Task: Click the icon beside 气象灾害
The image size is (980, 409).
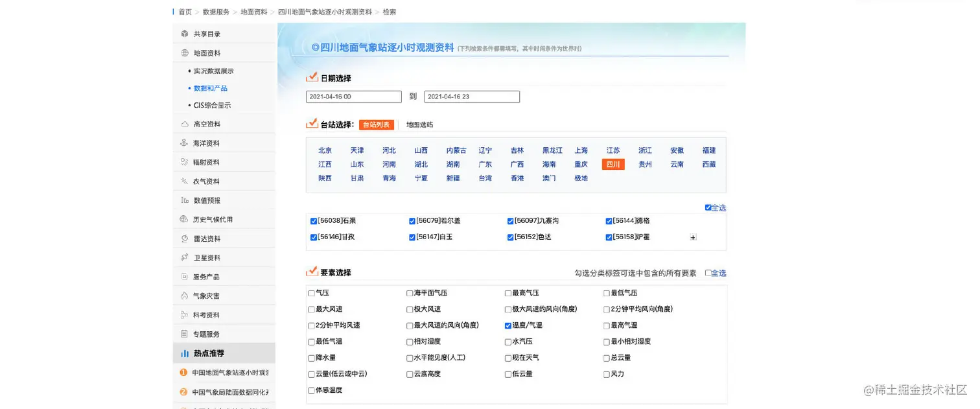Action: 185,296
